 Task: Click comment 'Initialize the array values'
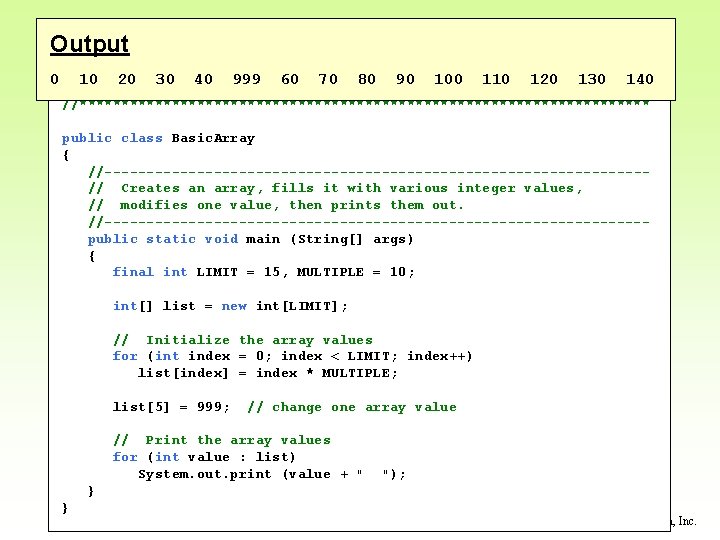click(x=243, y=340)
